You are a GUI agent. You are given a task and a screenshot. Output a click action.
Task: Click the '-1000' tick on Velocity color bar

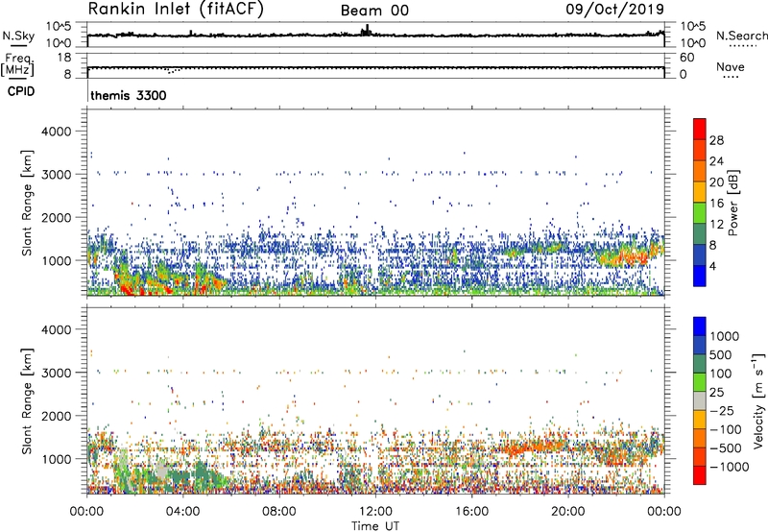tap(729, 467)
